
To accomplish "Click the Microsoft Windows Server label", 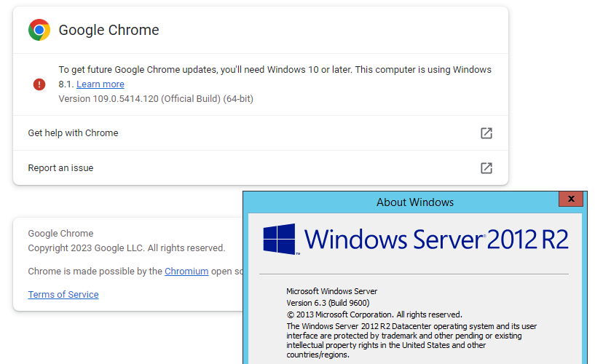I will [x=330, y=291].
